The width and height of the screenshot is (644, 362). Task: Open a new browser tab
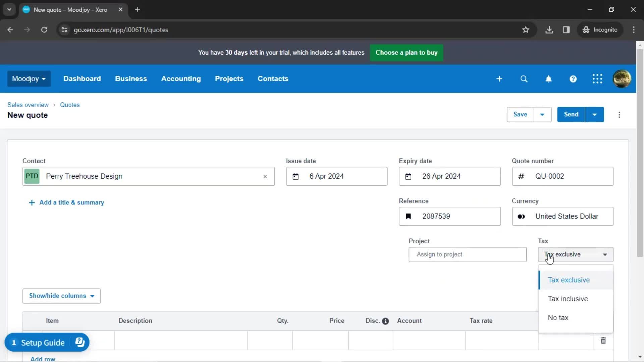click(x=137, y=10)
